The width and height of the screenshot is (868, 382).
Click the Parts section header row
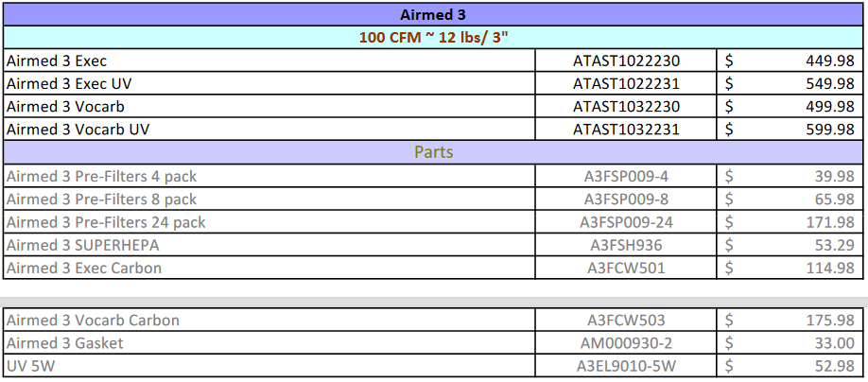click(433, 152)
